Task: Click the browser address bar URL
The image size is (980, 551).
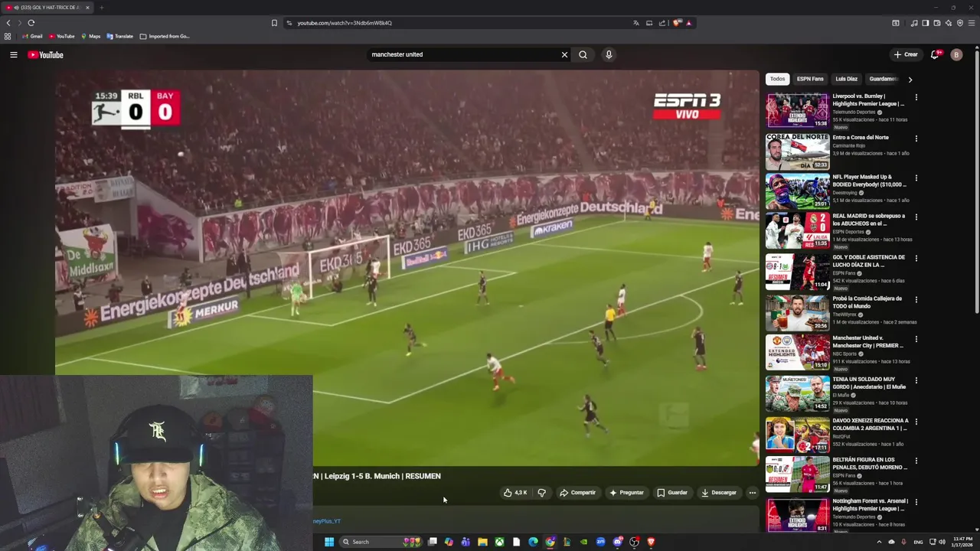Action: 345,23
